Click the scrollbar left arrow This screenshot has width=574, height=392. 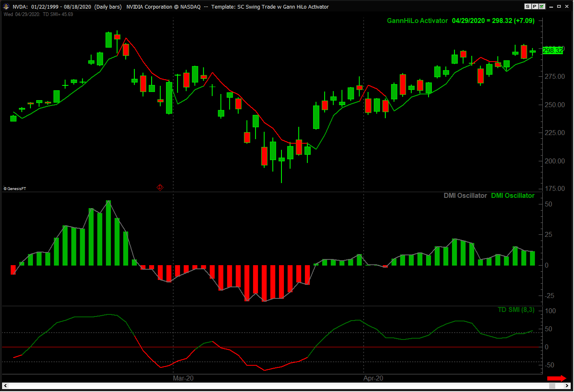click(x=5, y=386)
